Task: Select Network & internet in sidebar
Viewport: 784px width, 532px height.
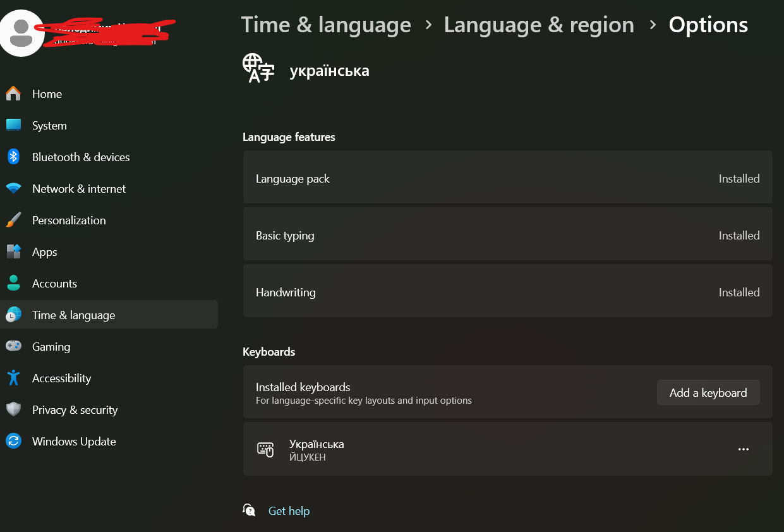Action: (79, 188)
